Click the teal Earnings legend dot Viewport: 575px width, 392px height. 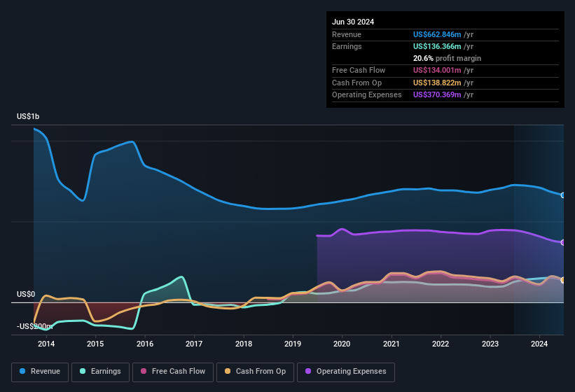click(83, 372)
